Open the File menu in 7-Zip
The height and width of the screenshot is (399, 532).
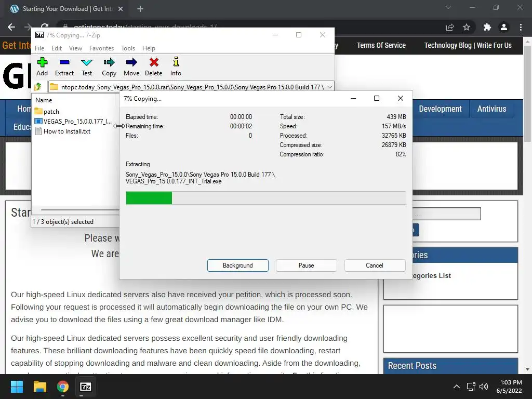pos(39,48)
